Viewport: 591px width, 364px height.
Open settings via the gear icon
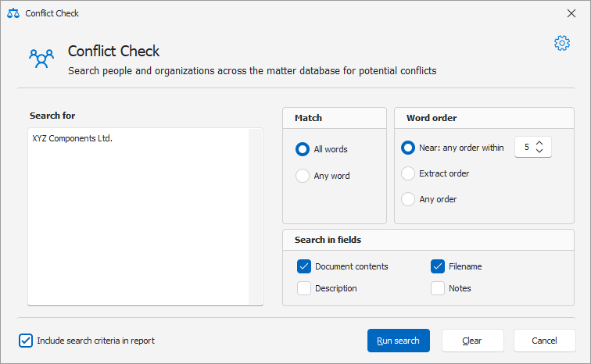point(562,43)
